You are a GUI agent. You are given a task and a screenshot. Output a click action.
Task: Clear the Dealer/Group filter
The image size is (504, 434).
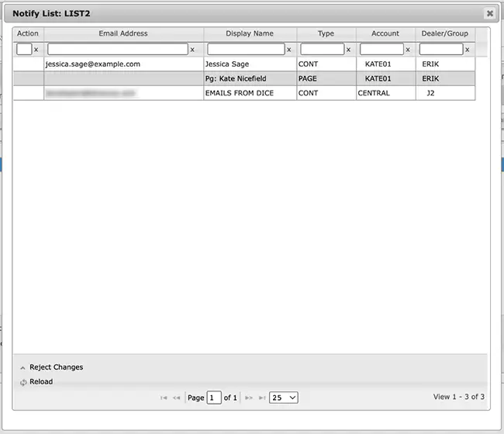[x=468, y=50]
